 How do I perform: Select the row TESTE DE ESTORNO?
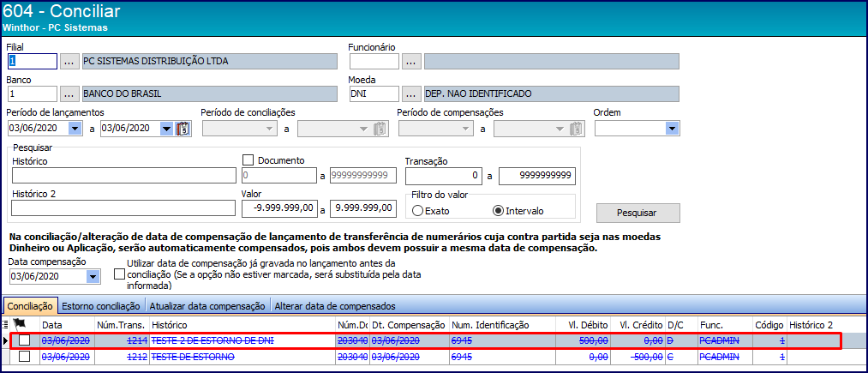[434, 358]
